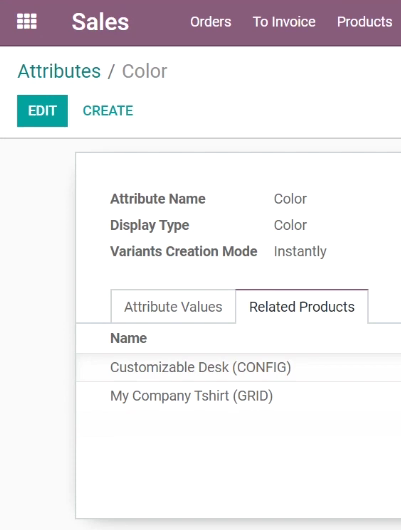
Task: Sort by the Name column header
Action: [x=128, y=338]
